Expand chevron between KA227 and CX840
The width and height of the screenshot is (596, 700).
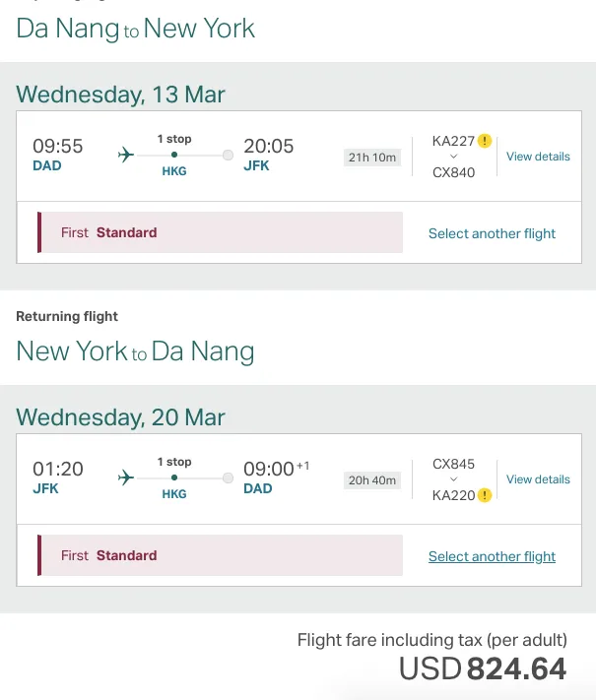coord(453,157)
